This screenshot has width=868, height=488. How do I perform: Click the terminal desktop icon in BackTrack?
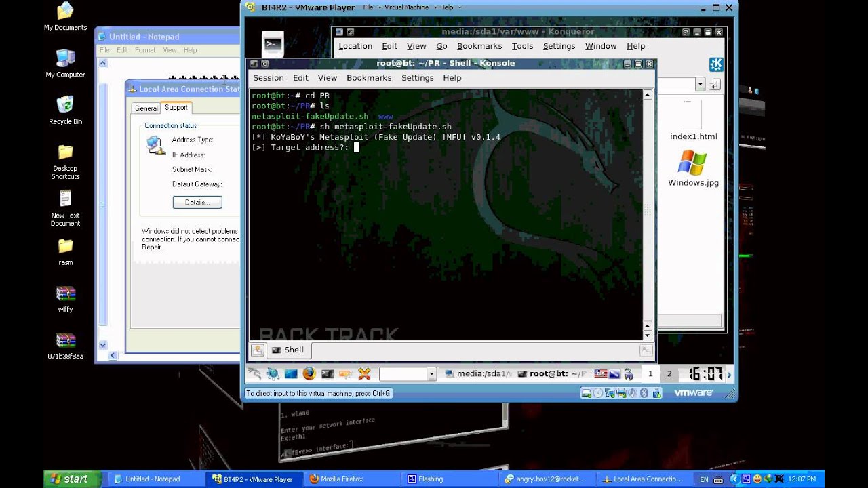273,44
